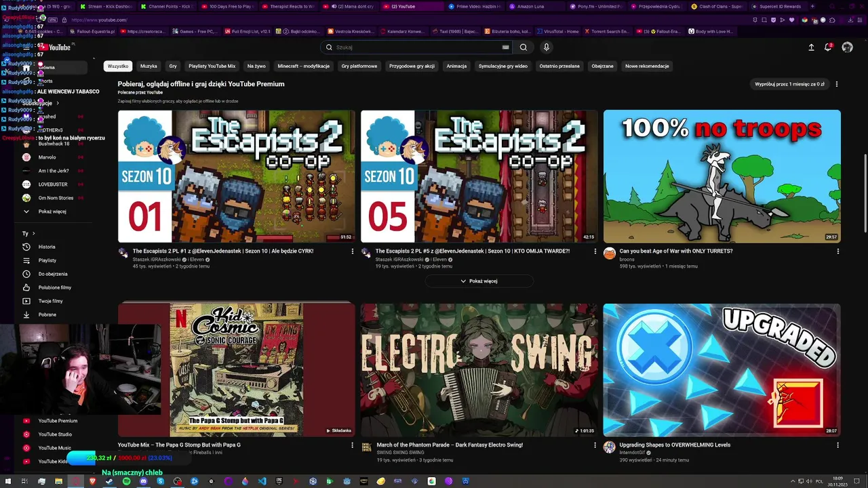Click Spotify icon in Windows taskbar
868x488 pixels.
126,481
